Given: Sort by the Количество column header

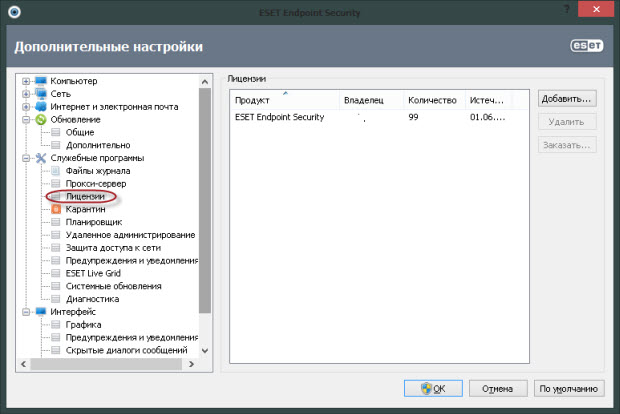Looking at the screenshot, I should tap(434, 100).
